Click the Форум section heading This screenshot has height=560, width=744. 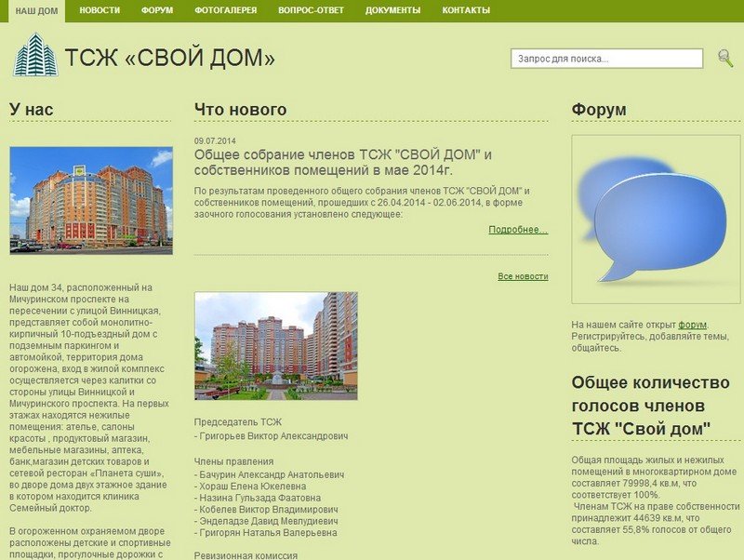point(599,109)
